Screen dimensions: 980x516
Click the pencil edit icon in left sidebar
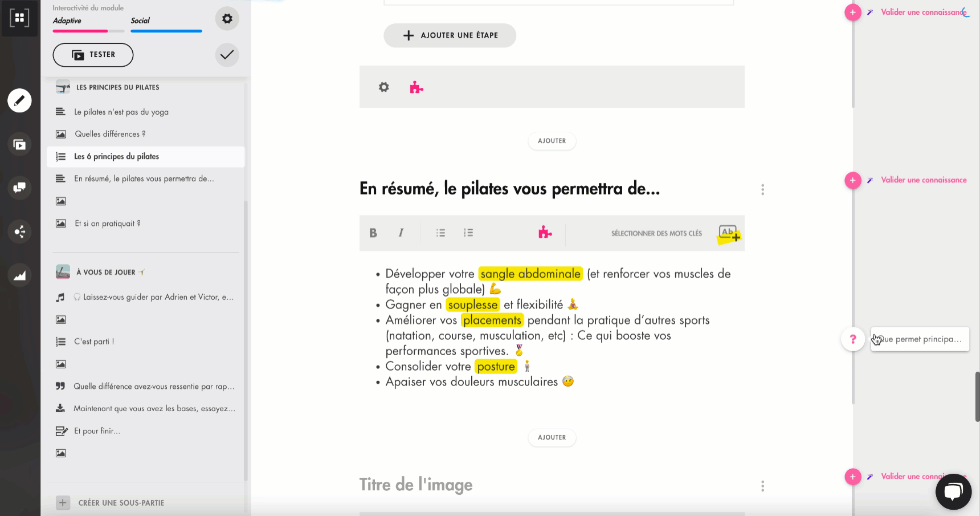(x=19, y=101)
